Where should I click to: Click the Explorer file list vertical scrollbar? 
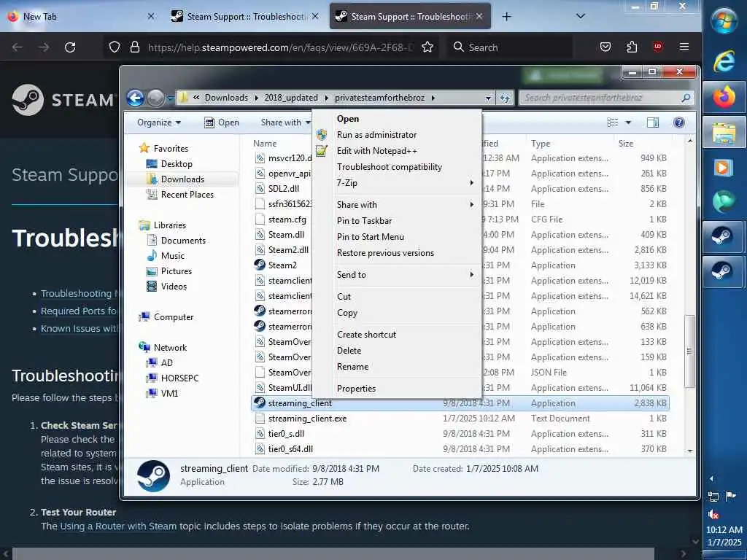coord(690,351)
